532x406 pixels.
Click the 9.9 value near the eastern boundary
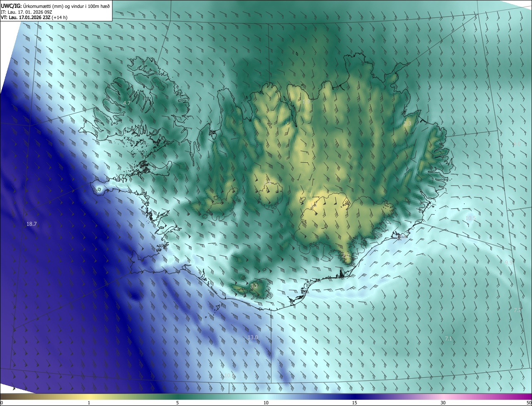(509, 262)
